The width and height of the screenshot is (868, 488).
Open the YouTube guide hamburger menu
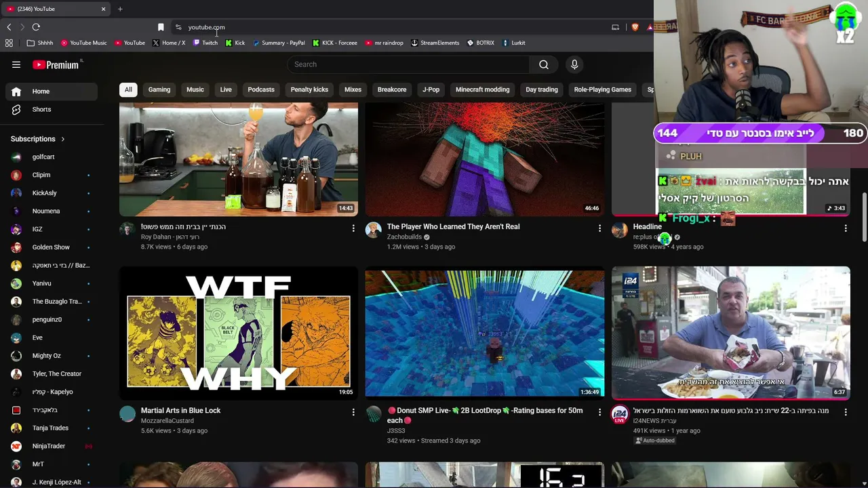tap(16, 64)
